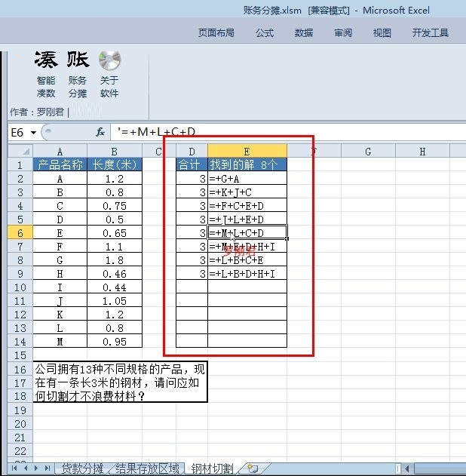Insert a new worksheet via tab icon

coord(253,468)
